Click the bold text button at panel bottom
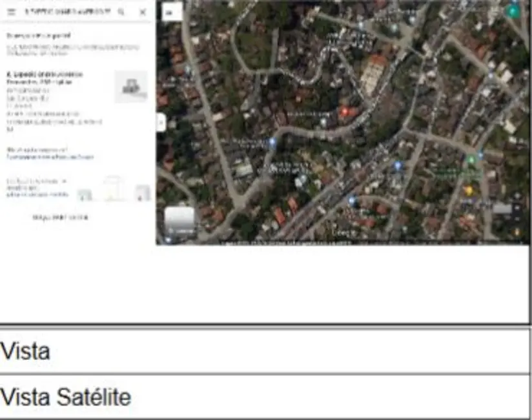The height and width of the screenshot is (420, 532). [60, 218]
